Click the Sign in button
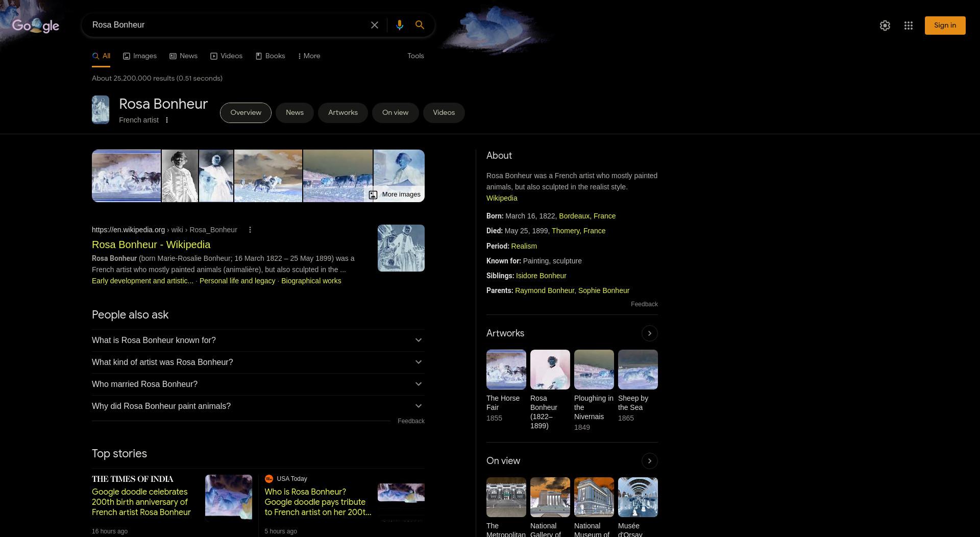The height and width of the screenshot is (537, 980). pyautogui.click(x=945, y=26)
